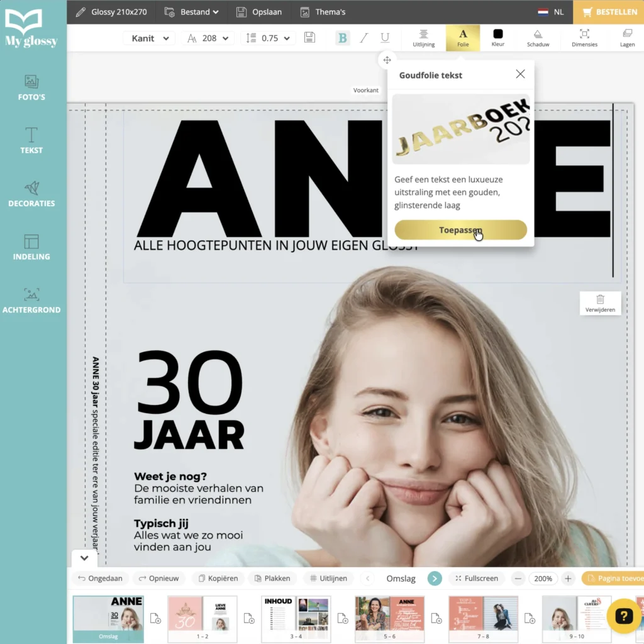The image size is (644, 644).
Task: Open the Kleur picker in the toolbar
Action: click(x=497, y=38)
